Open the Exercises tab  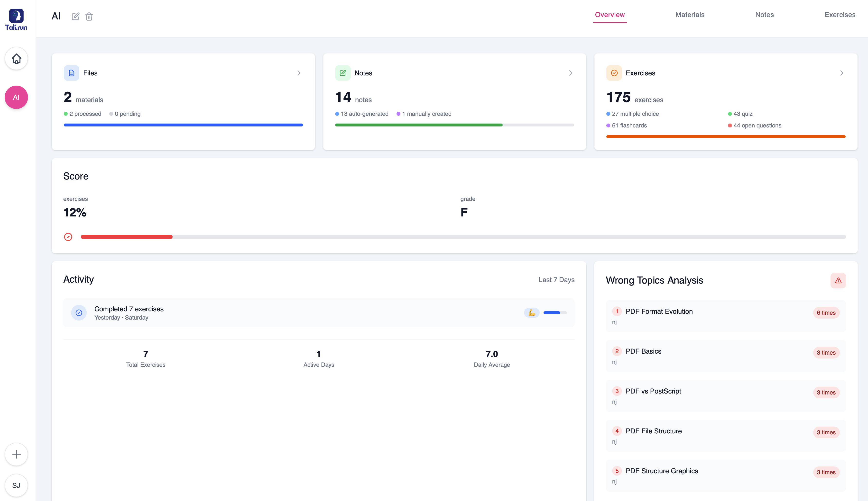[x=840, y=15]
